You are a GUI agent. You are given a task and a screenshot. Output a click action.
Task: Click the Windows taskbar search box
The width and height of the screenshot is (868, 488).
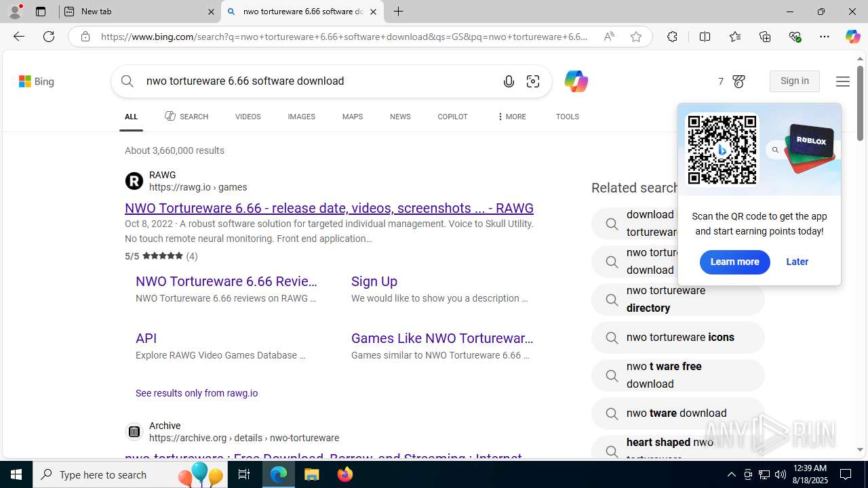[130, 474]
